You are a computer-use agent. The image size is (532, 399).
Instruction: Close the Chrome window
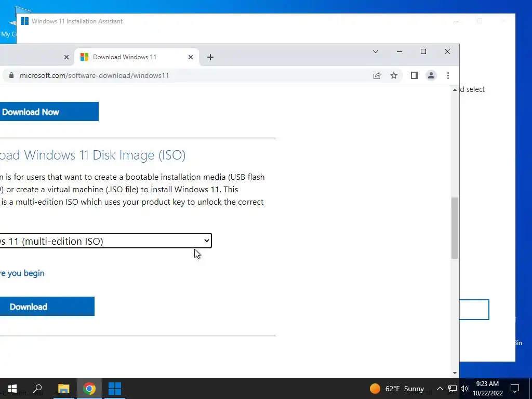(x=447, y=51)
